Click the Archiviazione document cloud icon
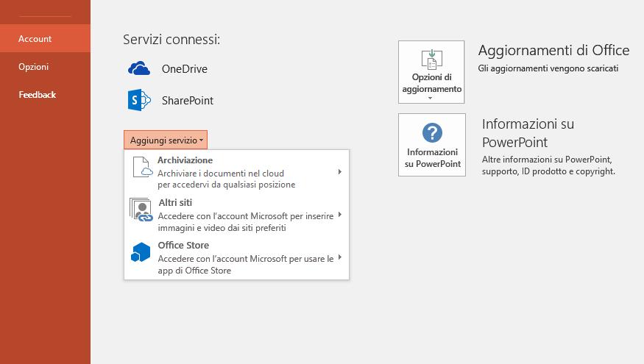The height and width of the screenshot is (364, 644). (x=141, y=167)
